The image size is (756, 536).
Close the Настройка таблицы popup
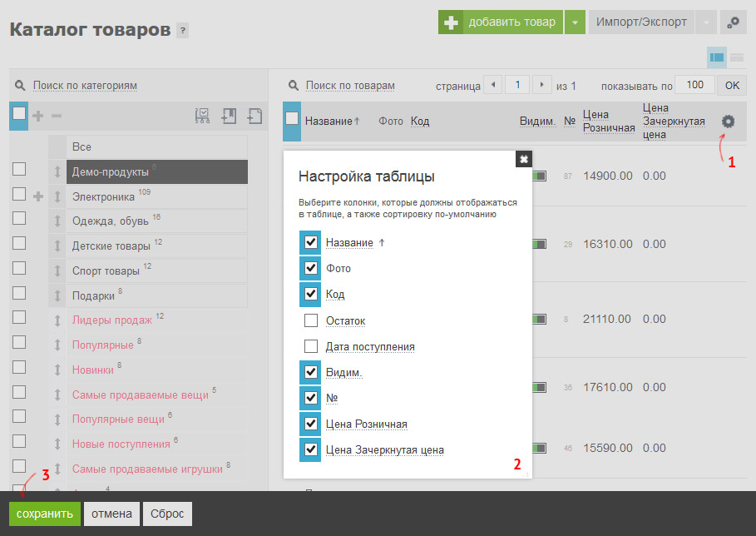pos(524,159)
